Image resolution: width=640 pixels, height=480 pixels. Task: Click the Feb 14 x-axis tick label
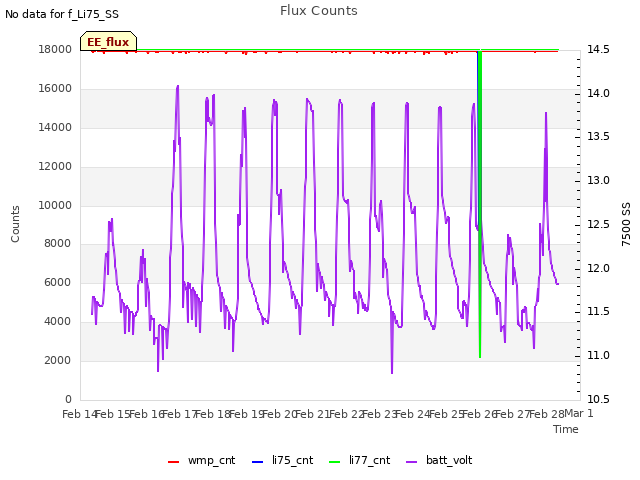(x=79, y=414)
